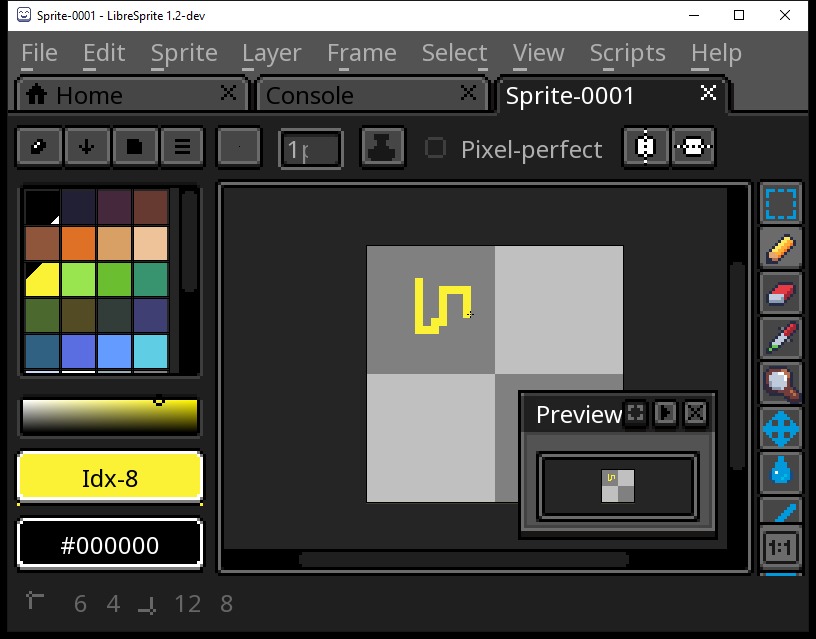
Task: Enable vertical symmetry mode button
Action: (x=694, y=147)
